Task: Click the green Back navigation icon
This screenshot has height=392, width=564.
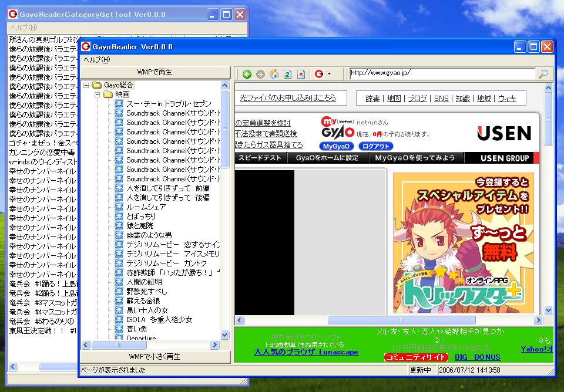Action: (247, 74)
